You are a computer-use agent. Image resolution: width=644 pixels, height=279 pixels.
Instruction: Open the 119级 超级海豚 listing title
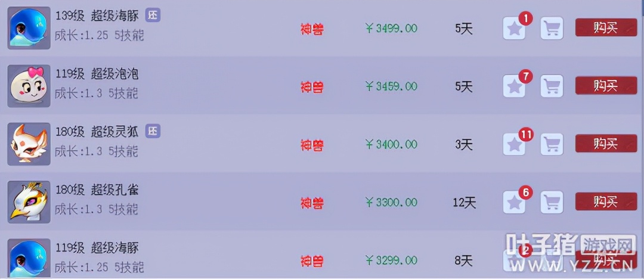97,247
